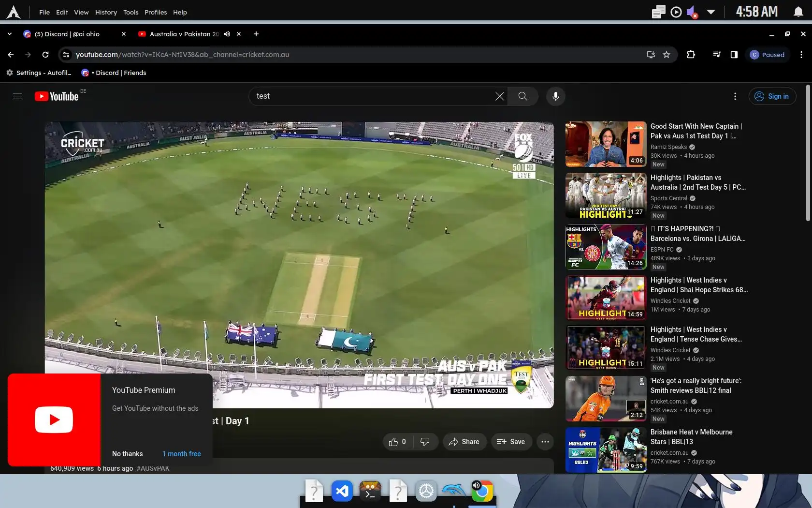This screenshot has width=812, height=508.
Task: Open the browser extensions puzzle icon
Action: 691,55
